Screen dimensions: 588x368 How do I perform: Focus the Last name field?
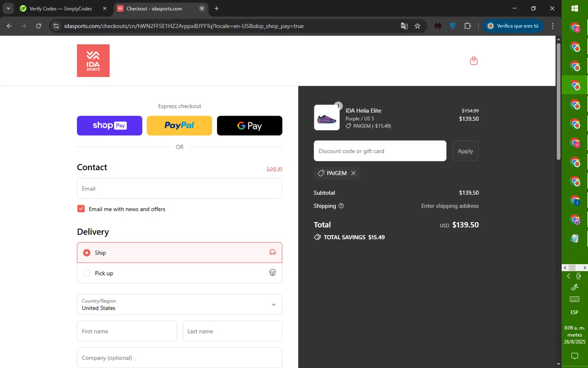232,331
